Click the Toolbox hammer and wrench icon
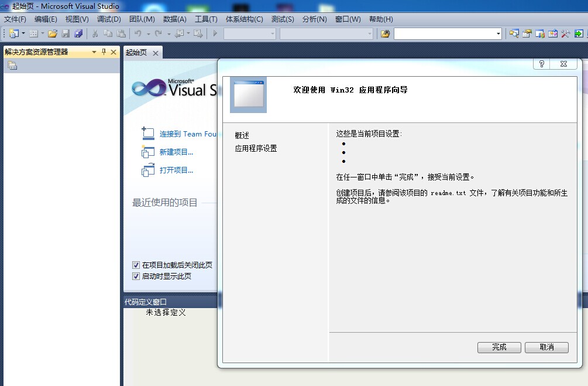The image size is (588, 386). [x=566, y=33]
